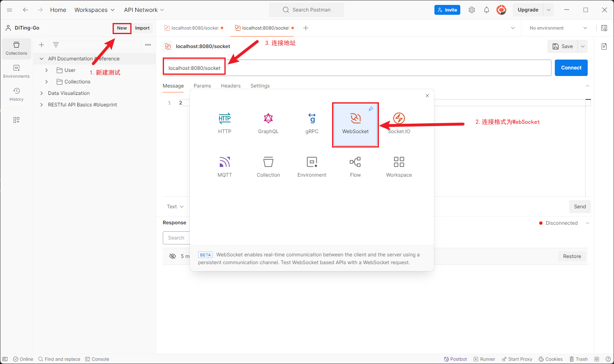Open the Environments sidebar panel
The width and height of the screenshot is (614, 364).
(16, 71)
